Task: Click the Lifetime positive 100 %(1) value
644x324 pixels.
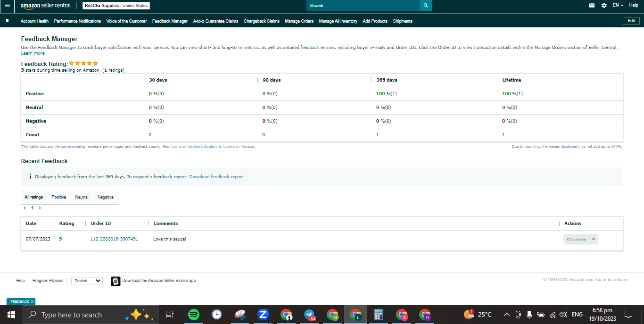Action: pyautogui.click(x=512, y=94)
